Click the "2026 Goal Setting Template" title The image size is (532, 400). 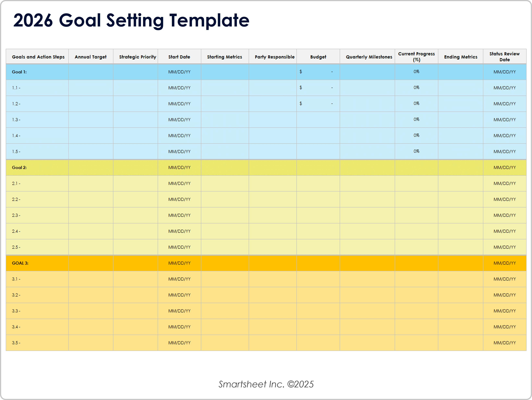pyautogui.click(x=131, y=20)
